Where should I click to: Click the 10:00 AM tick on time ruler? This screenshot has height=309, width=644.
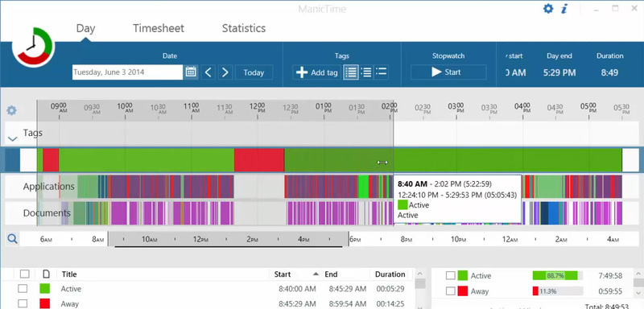(x=125, y=109)
